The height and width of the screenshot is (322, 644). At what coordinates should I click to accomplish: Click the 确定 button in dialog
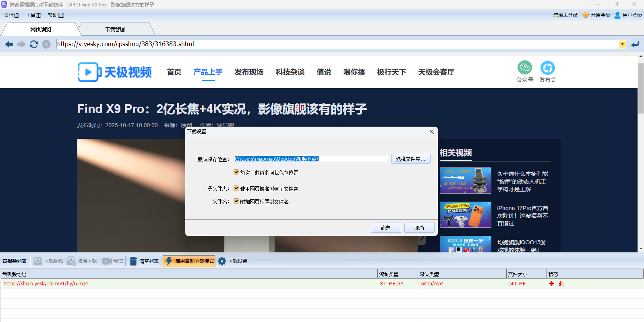(385, 228)
